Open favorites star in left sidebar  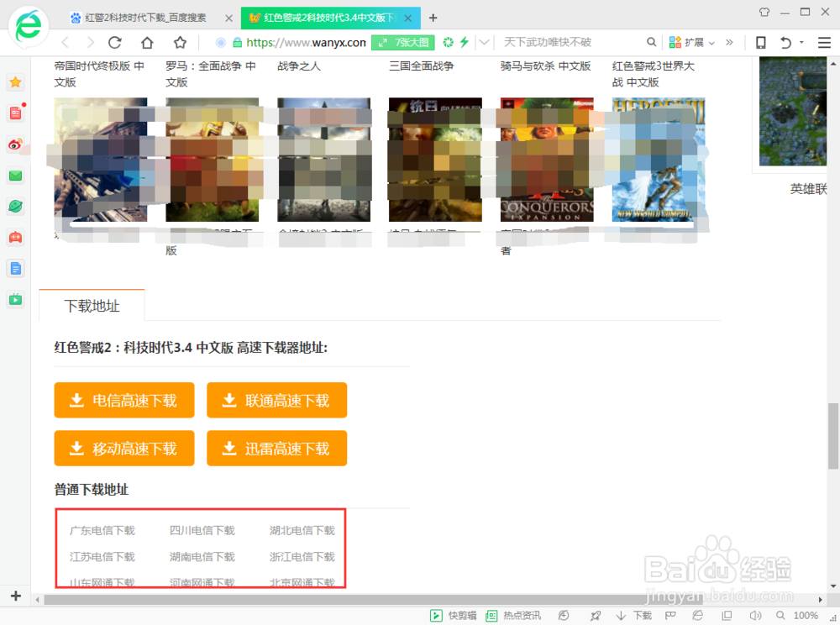pyautogui.click(x=15, y=82)
